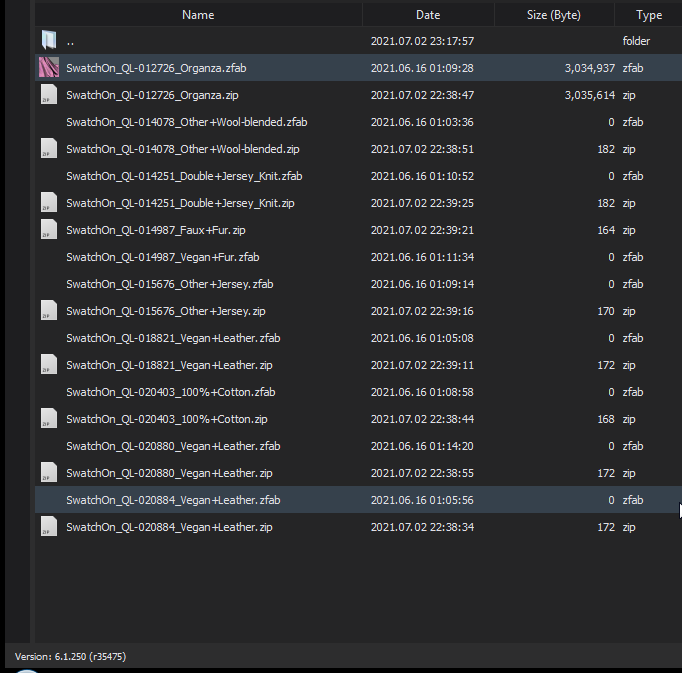Click size 168 of 100%+Cotton.zip

coord(606,419)
